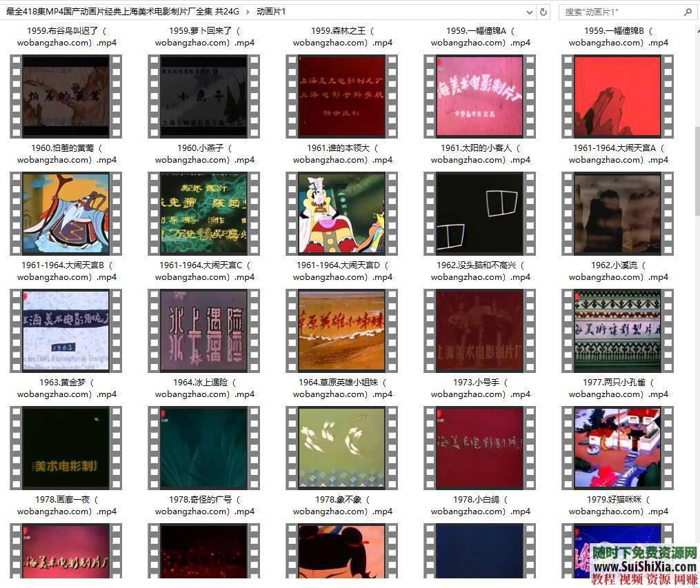The width and height of the screenshot is (700, 588).
Task: Select the 1961-1964.大闹天宫B video thumbnail
Action: point(66,214)
